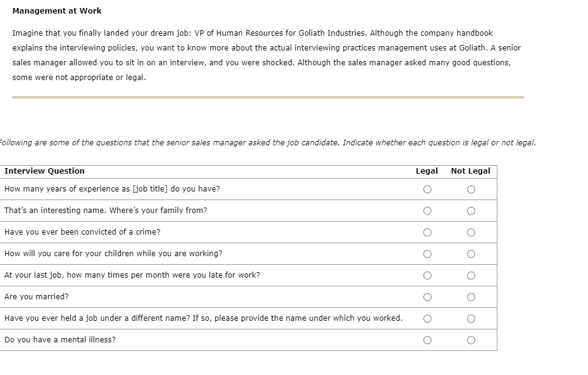Image resolution: width=588 pixels, height=375 pixels.
Task: Mark years of experience question as Legal
Action: [x=427, y=190]
